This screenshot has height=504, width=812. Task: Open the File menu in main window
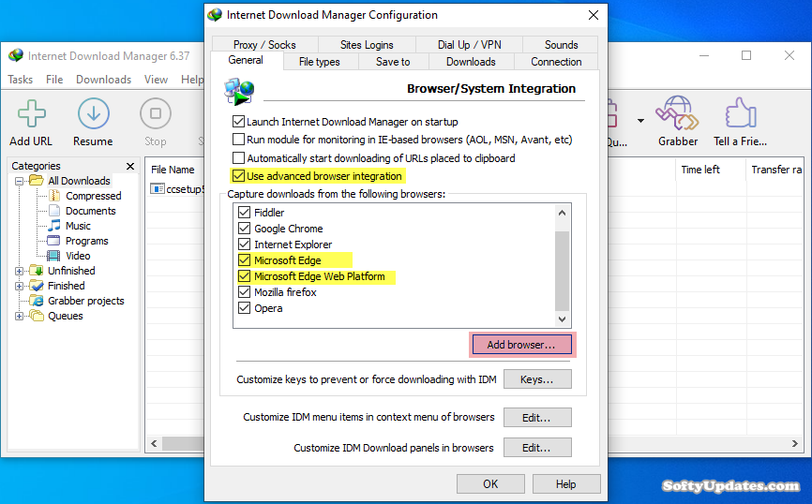(54, 80)
